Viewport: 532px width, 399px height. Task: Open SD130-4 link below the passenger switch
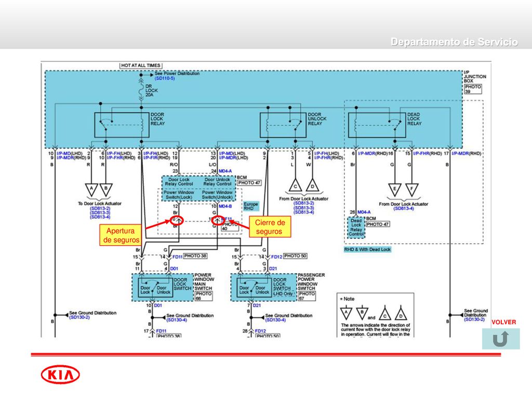[275, 320]
